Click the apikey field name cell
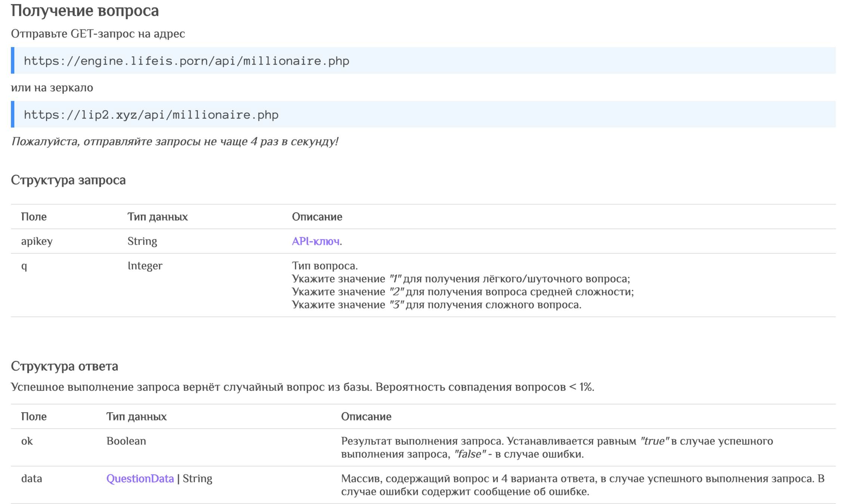Viewport: 842px width, 504px height. [37, 241]
